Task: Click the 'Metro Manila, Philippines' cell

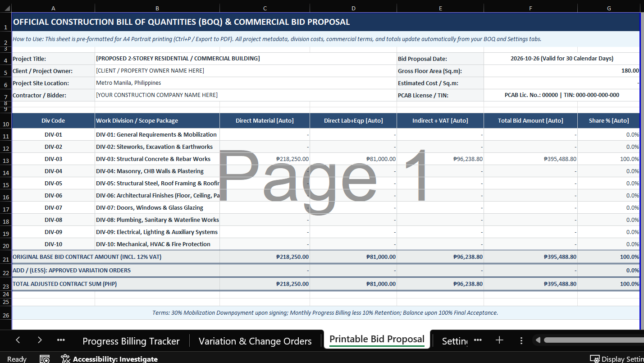Action: pos(246,83)
